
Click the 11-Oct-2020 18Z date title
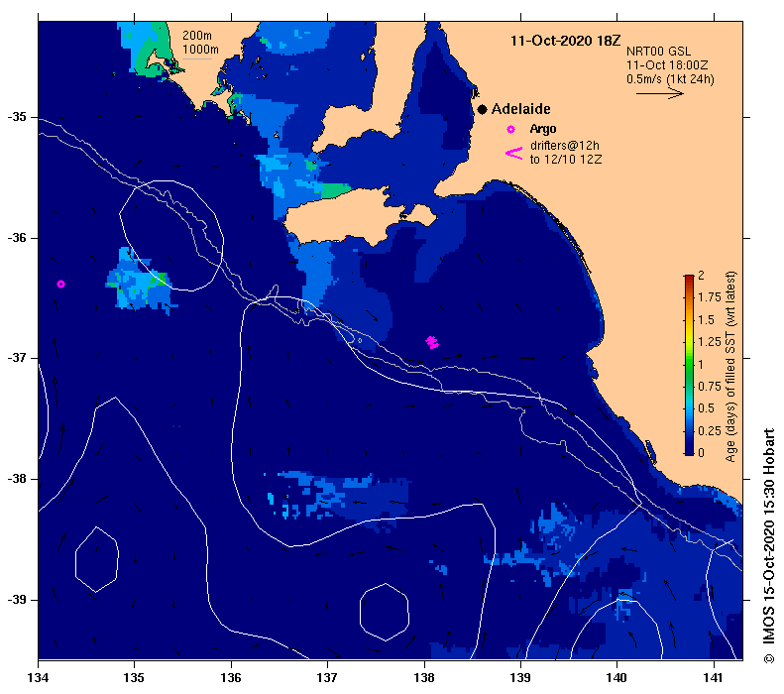click(x=565, y=41)
